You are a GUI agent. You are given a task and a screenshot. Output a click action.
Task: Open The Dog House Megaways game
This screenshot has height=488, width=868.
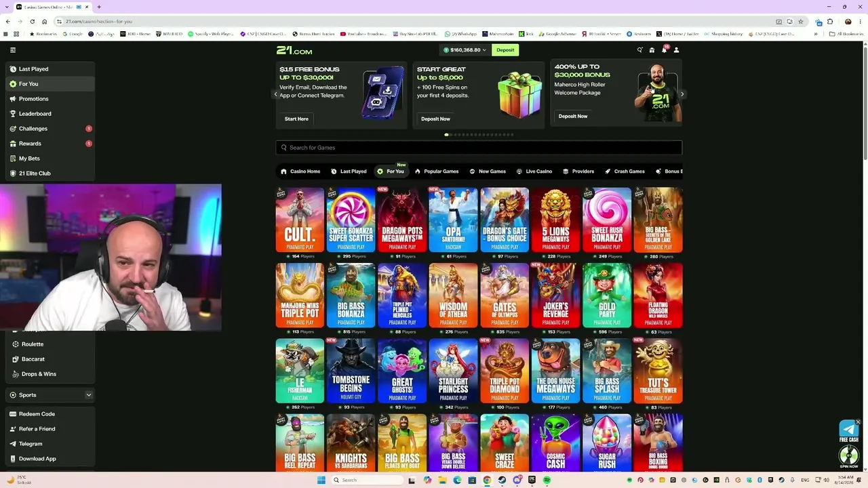point(556,371)
